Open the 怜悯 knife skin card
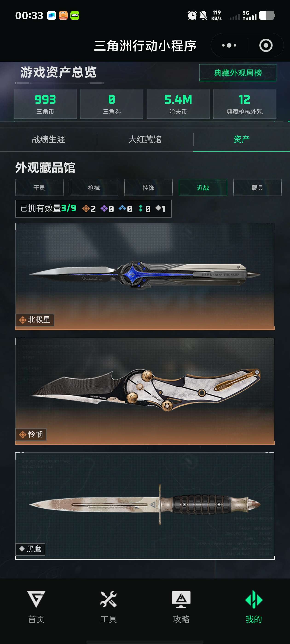Image resolution: width=290 pixels, height=644 pixels. [145, 391]
